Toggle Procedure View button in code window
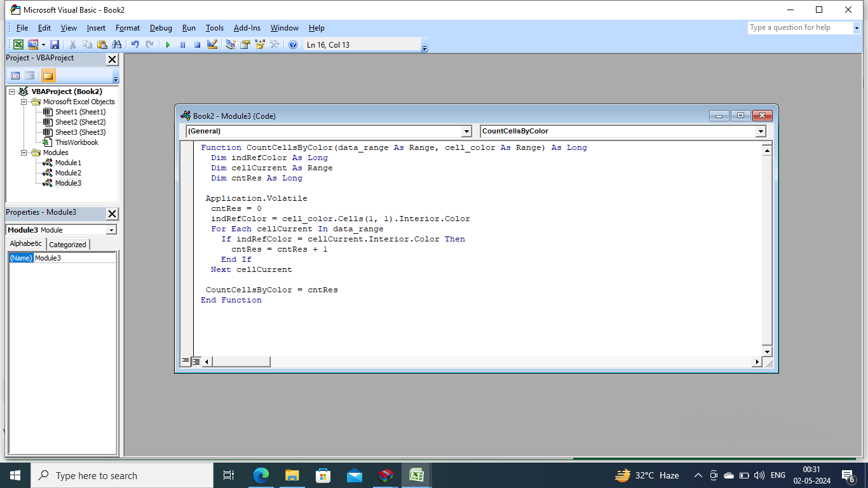The width and height of the screenshot is (868, 488). pos(186,361)
